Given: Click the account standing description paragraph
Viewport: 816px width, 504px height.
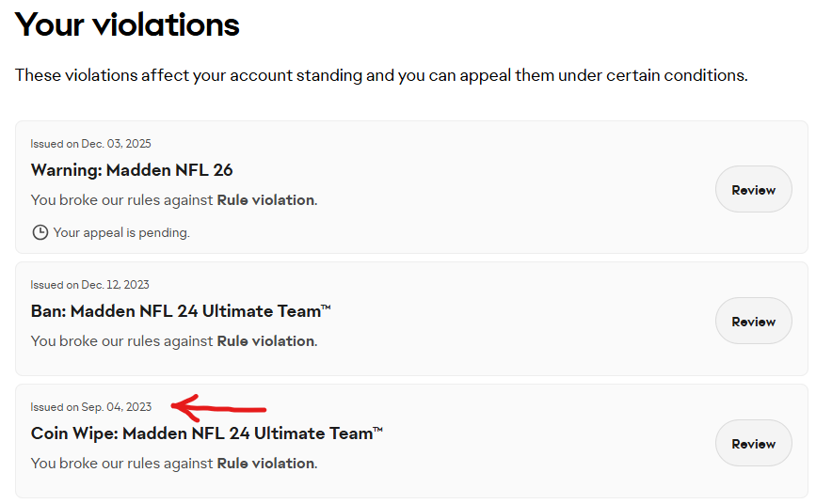Looking at the screenshot, I should 381,74.
